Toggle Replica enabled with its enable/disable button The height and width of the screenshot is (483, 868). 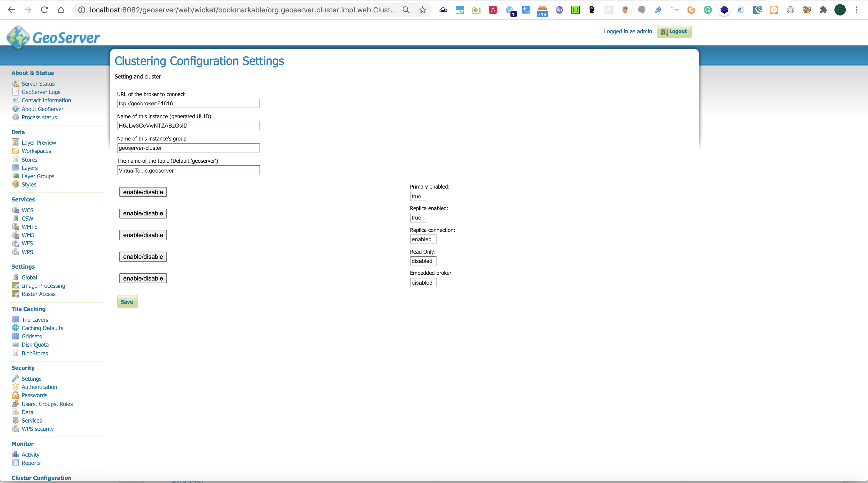(143, 213)
